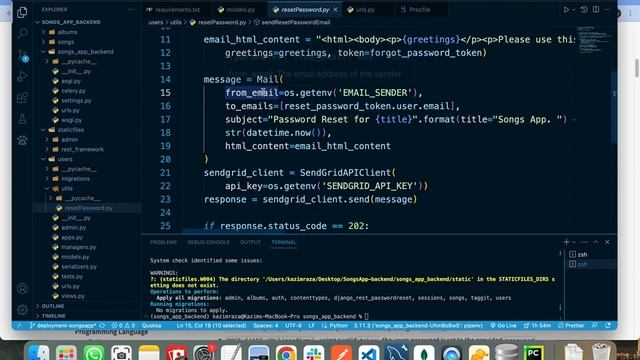Open the Problems panel tab
This screenshot has height=360, width=640.
(x=163, y=242)
